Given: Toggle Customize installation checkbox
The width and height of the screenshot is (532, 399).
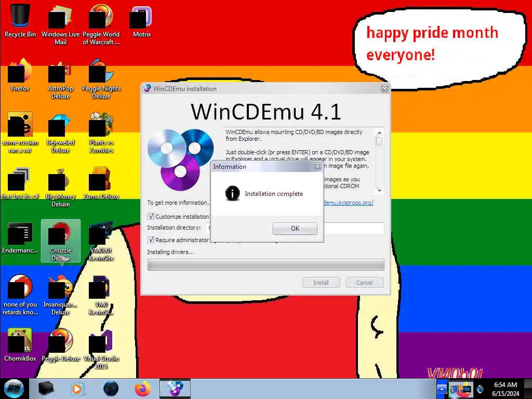Looking at the screenshot, I should tap(151, 217).
